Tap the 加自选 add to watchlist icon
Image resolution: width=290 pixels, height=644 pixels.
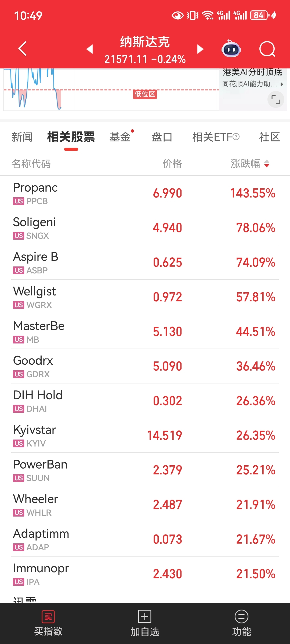point(145,616)
